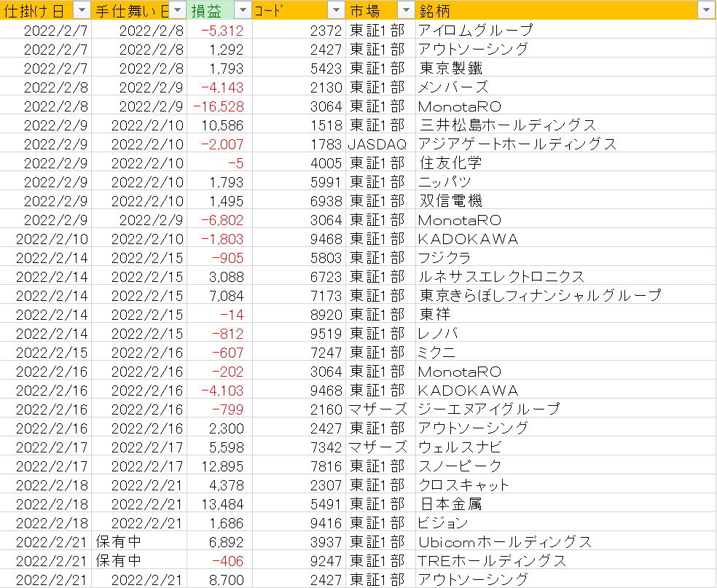This screenshot has height=588, width=717.
Task: Click the JASDAQ market cell
Action: coord(380,144)
